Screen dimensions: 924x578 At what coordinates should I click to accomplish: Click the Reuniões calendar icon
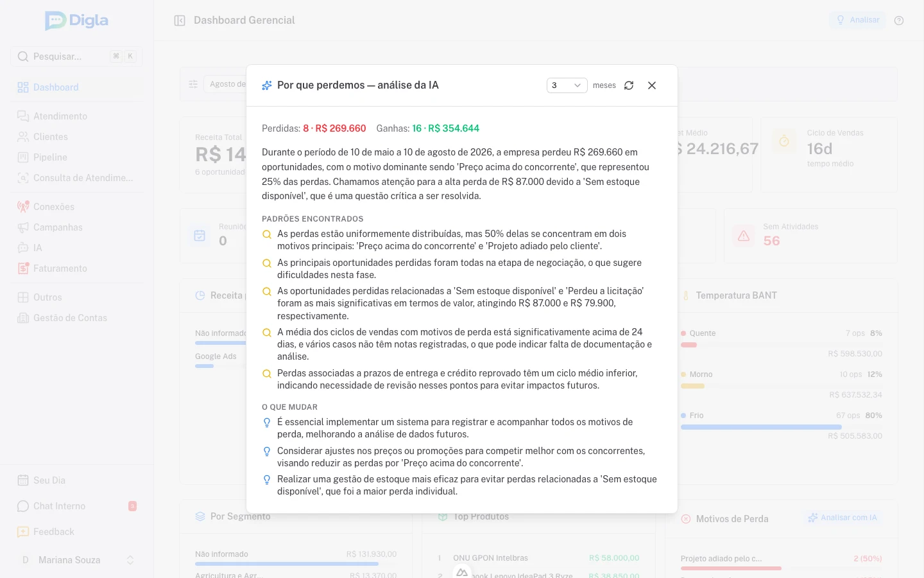[x=200, y=236]
